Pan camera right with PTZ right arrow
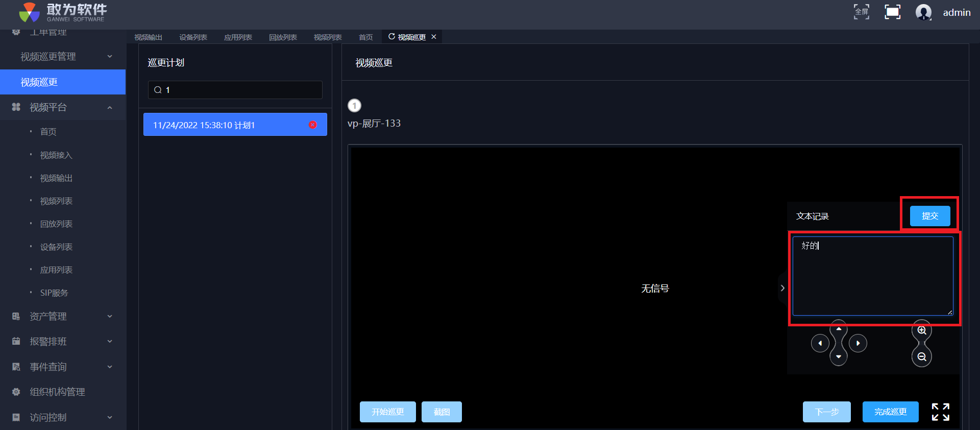980x430 pixels. pos(858,343)
